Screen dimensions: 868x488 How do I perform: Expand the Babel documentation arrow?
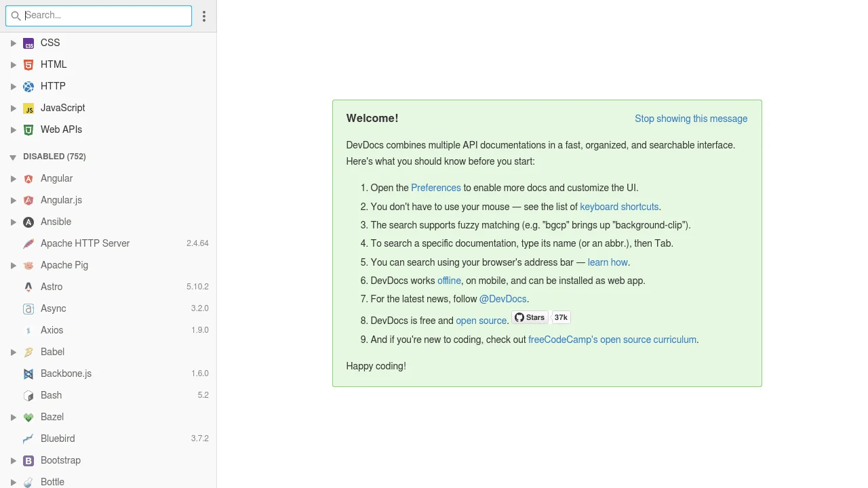point(13,352)
